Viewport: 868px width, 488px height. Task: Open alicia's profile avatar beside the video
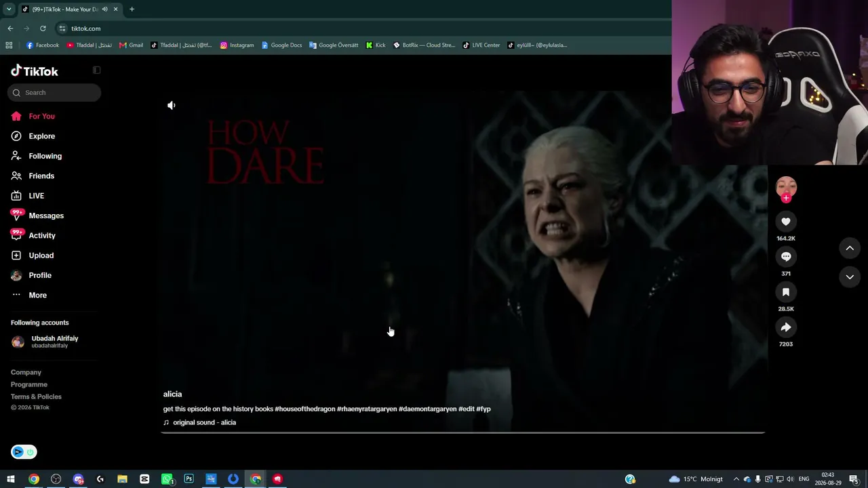786,186
